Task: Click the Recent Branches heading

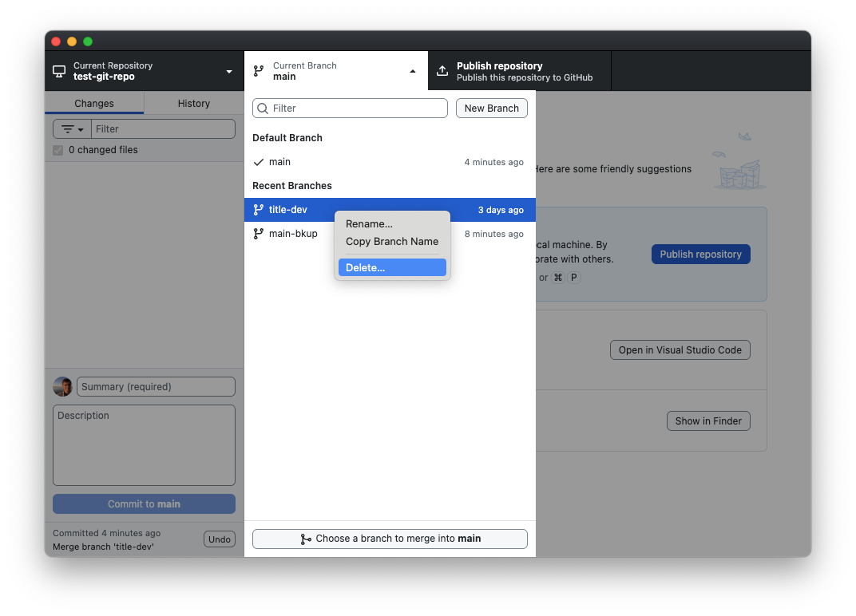Action: tap(292, 186)
